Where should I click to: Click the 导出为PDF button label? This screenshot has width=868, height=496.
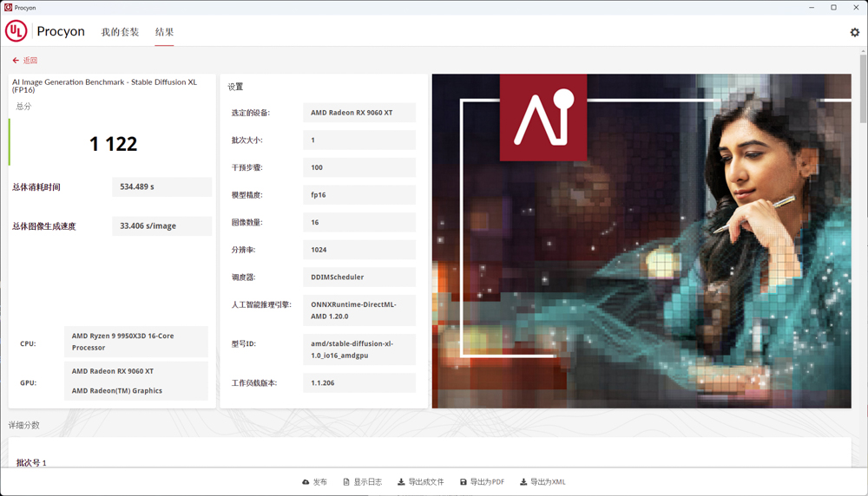point(487,482)
